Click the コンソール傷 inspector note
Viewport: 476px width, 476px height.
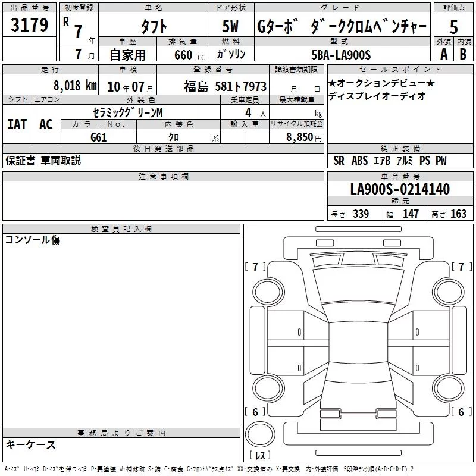[33, 240]
